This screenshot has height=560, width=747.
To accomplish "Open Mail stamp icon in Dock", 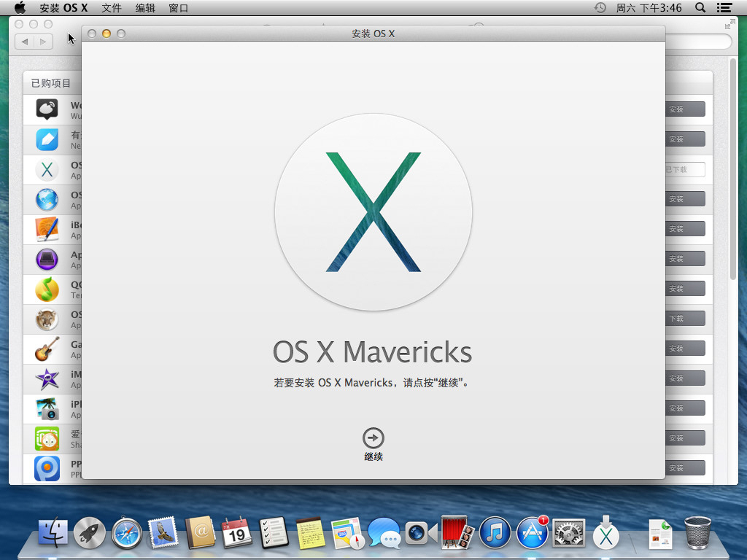I will (163, 532).
